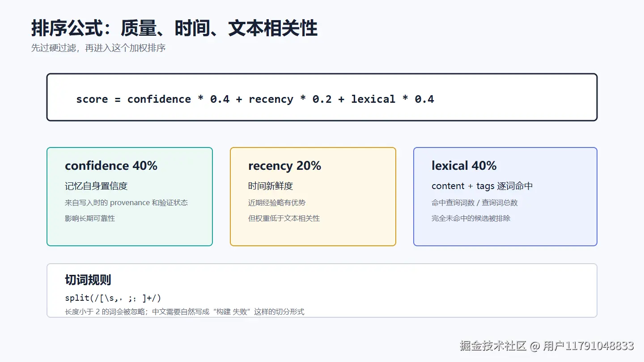644x362 pixels.
Task: Click text 命中查询词数 / 查询词总数
Action: (475, 203)
